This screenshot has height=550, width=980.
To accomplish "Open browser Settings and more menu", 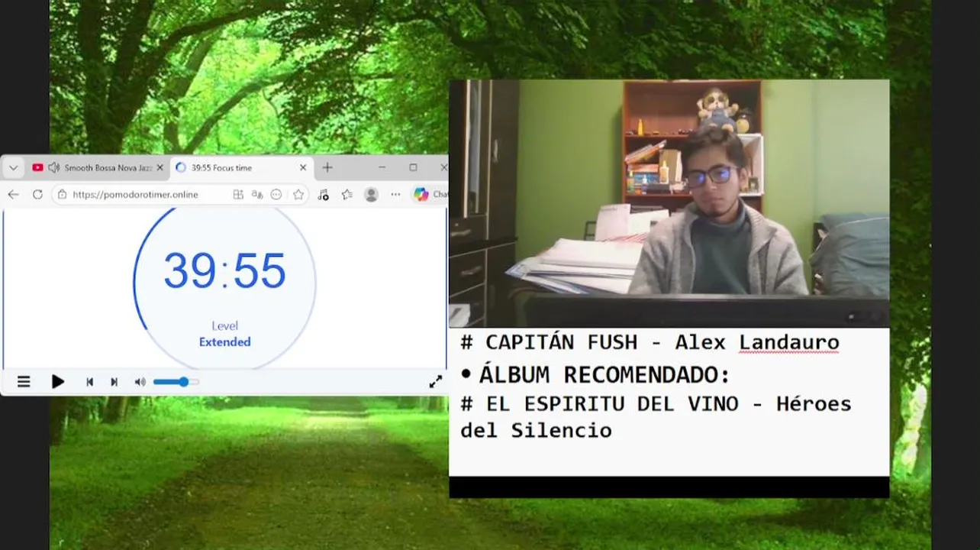I will coord(395,195).
